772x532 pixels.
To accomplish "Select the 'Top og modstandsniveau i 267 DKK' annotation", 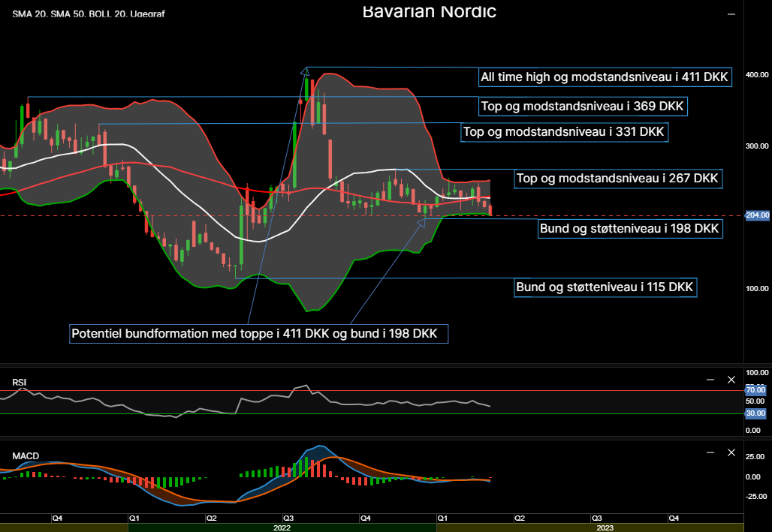I will click(617, 178).
